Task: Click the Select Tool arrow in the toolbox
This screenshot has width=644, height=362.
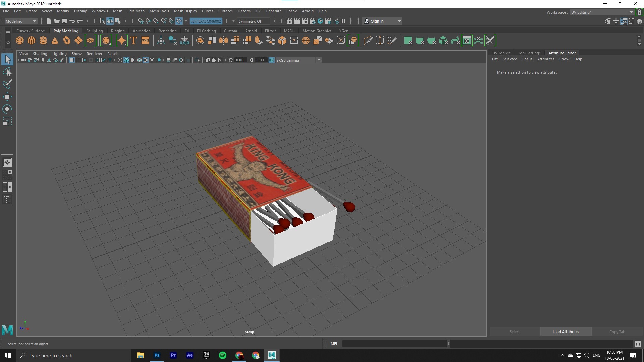Action: tap(7, 59)
